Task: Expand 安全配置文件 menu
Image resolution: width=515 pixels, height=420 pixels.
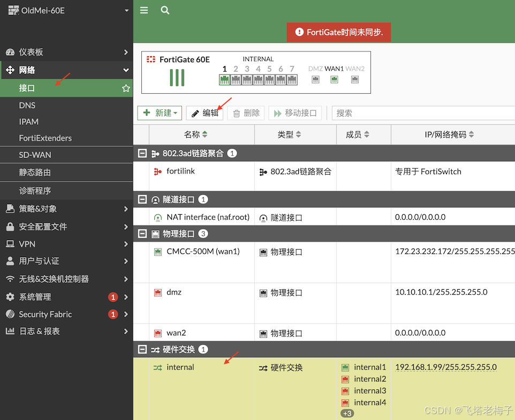Action: coord(66,227)
